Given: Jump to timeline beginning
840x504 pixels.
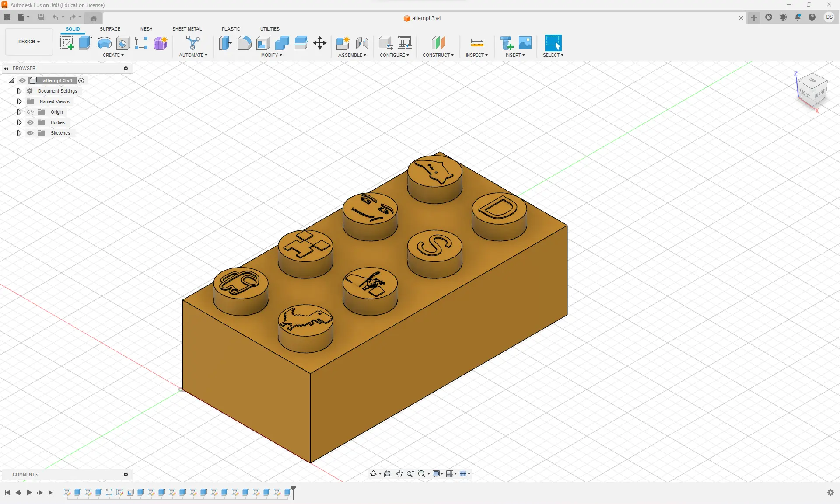Looking at the screenshot, I should coord(7,493).
